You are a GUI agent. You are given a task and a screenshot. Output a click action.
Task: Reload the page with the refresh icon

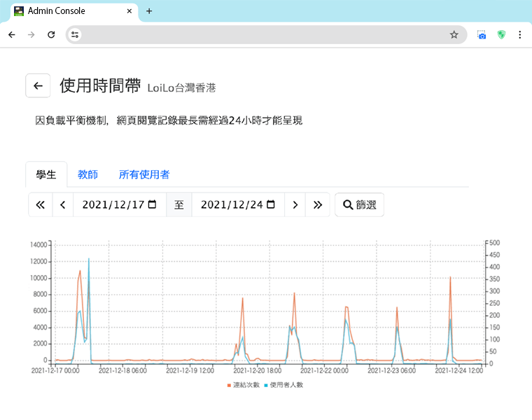[51, 34]
